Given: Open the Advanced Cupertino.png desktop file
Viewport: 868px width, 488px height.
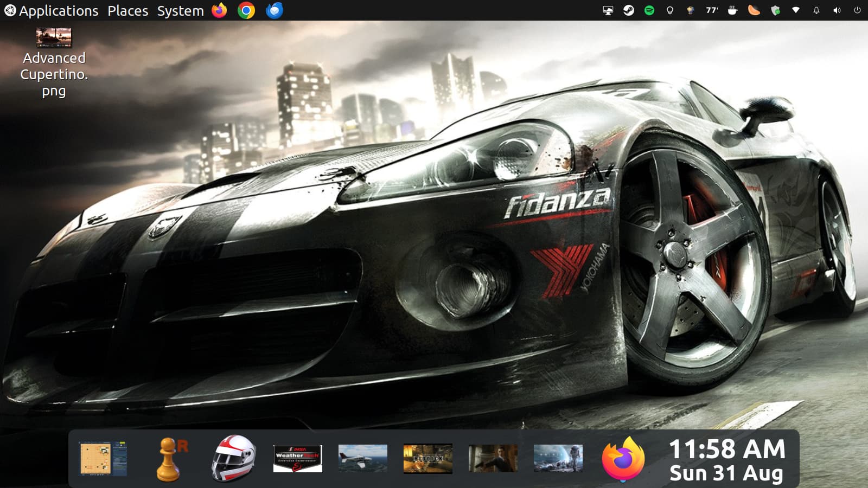Looking at the screenshot, I should tap(54, 62).
